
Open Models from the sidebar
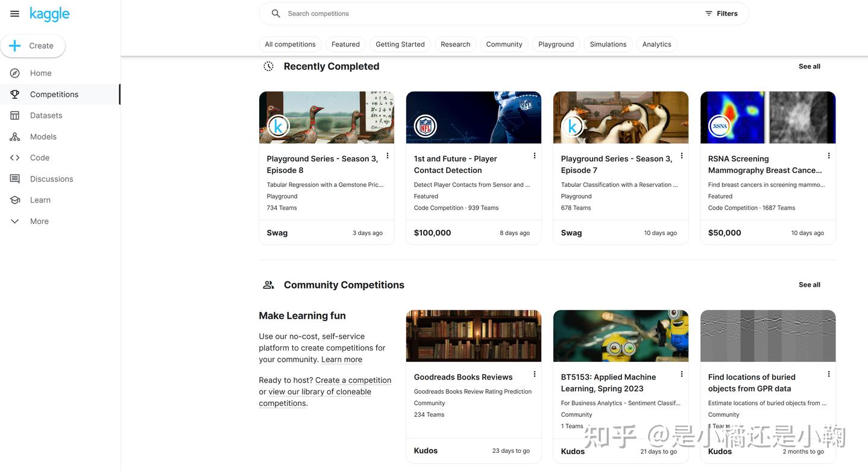pyautogui.click(x=60, y=137)
